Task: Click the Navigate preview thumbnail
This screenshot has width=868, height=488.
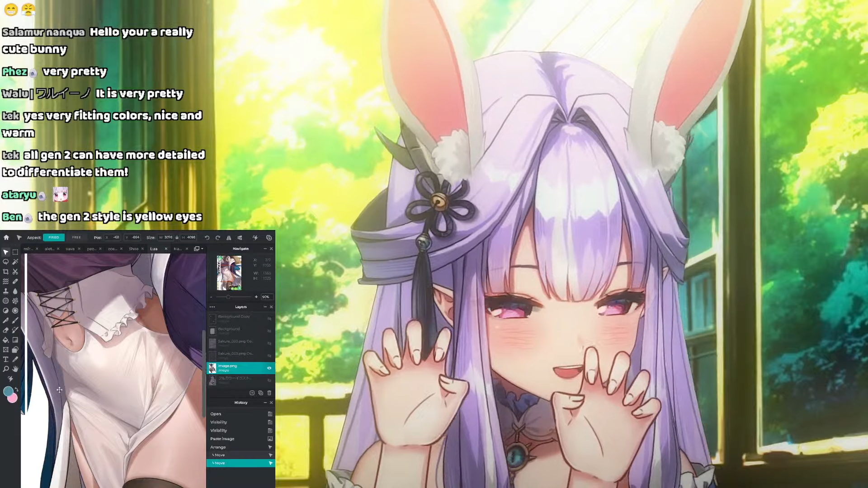Action: (x=229, y=273)
